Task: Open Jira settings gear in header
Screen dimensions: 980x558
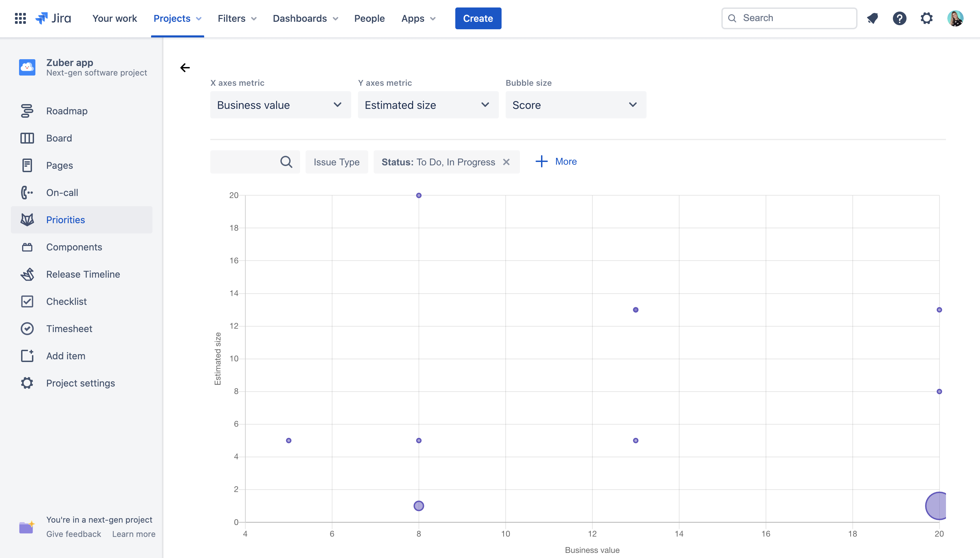Action: coord(926,18)
